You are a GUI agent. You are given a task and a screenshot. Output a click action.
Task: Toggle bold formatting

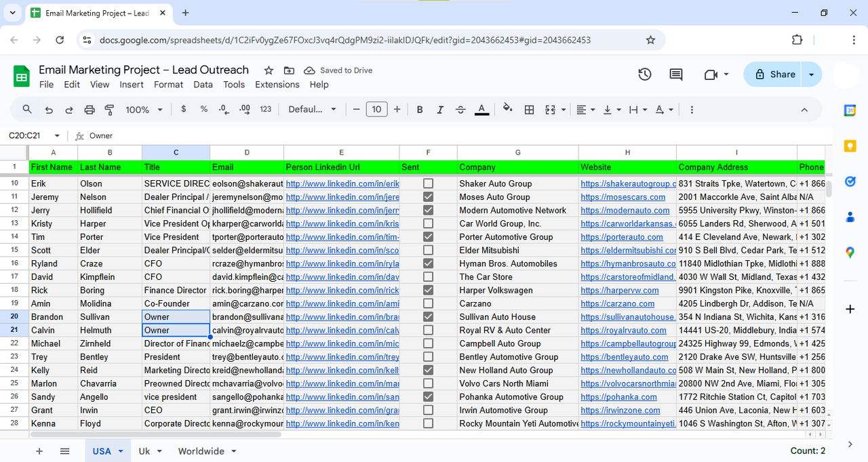[x=419, y=109]
